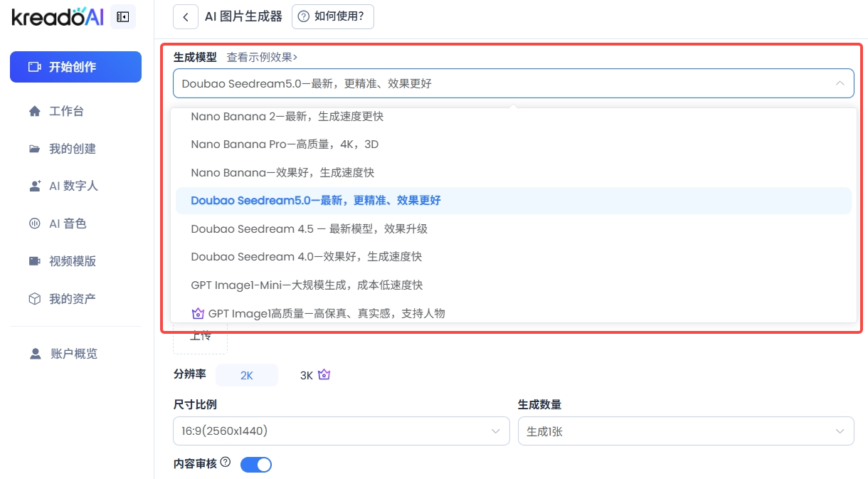This screenshot has width=868, height=479.
Task: Open the 如何使用? help button
Action: point(332,16)
